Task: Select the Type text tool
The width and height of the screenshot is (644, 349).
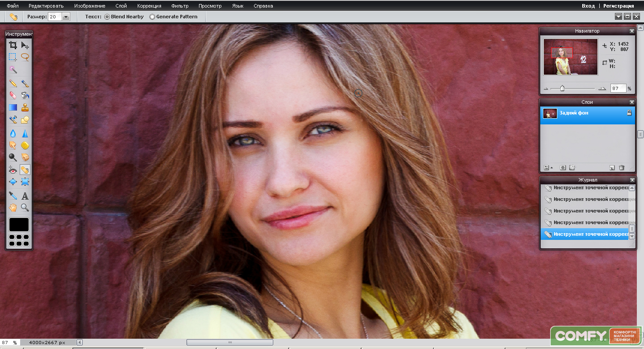Action: 25,196
